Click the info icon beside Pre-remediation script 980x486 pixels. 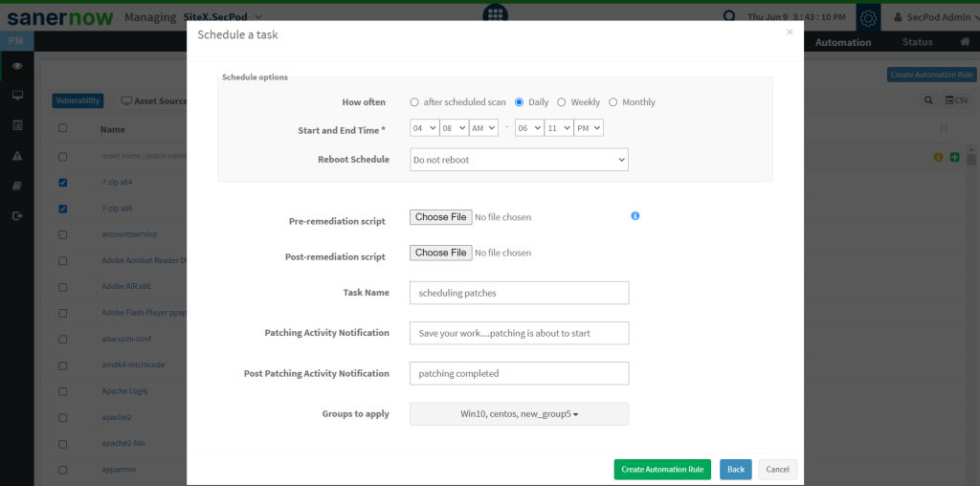point(635,216)
